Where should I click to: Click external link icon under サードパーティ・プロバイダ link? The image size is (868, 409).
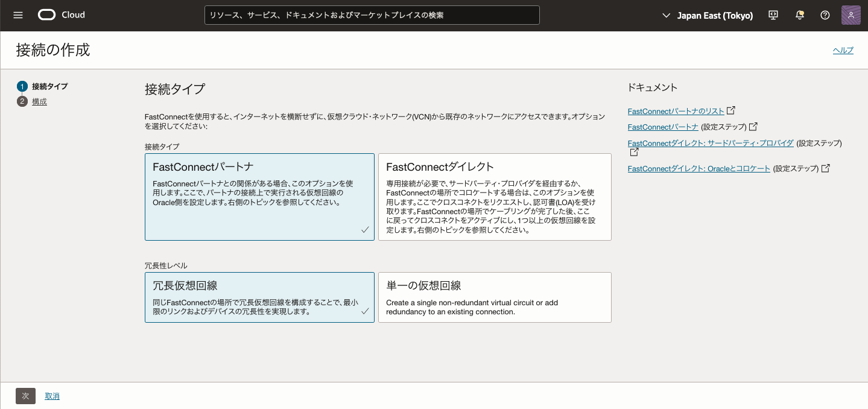tap(633, 152)
